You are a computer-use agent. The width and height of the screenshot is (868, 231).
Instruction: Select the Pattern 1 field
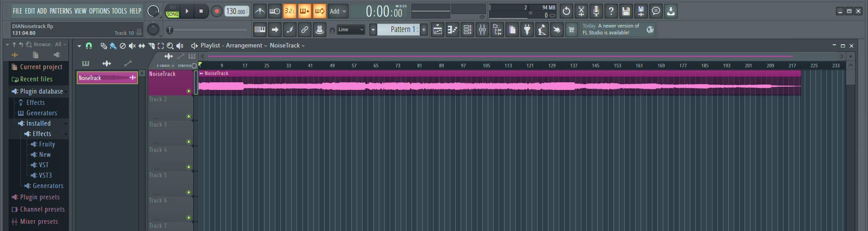tap(398, 30)
